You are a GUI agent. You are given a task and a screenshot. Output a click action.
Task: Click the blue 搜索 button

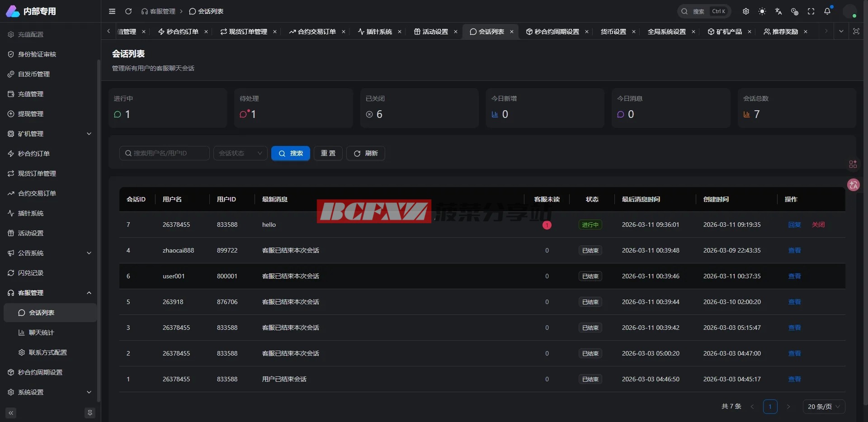tap(290, 153)
